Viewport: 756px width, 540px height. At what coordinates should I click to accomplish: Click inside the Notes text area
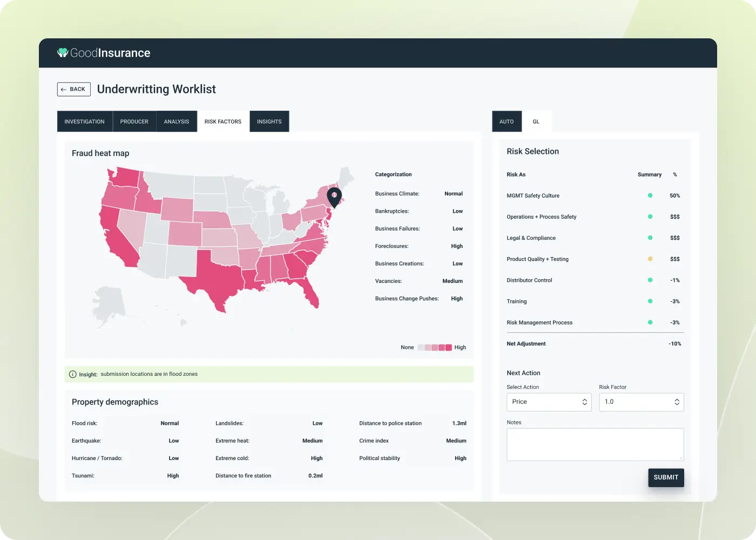tap(595, 444)
